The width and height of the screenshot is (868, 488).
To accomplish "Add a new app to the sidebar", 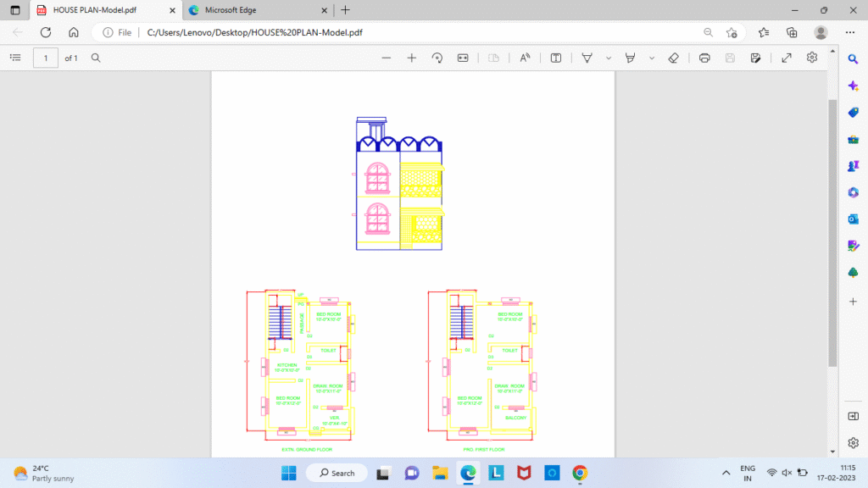I will coord(853,302).
